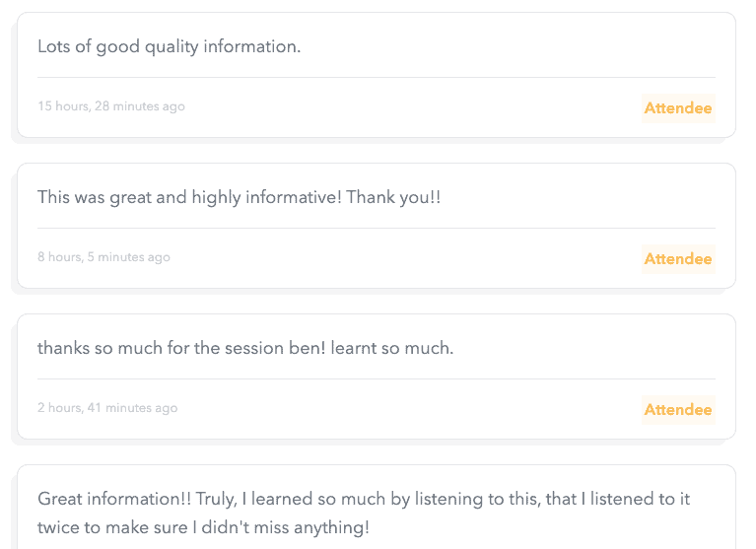756x549 pixels.
Task: Click the word "quality" in the first review
Action: point(172,46)
